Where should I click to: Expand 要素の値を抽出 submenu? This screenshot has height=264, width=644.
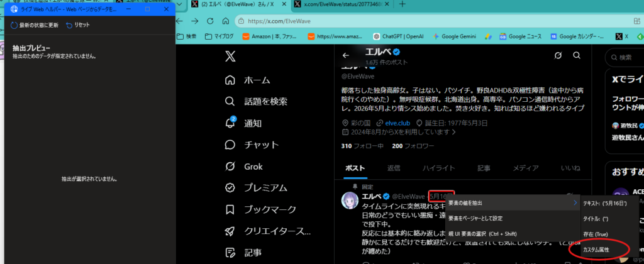[513, 203]
